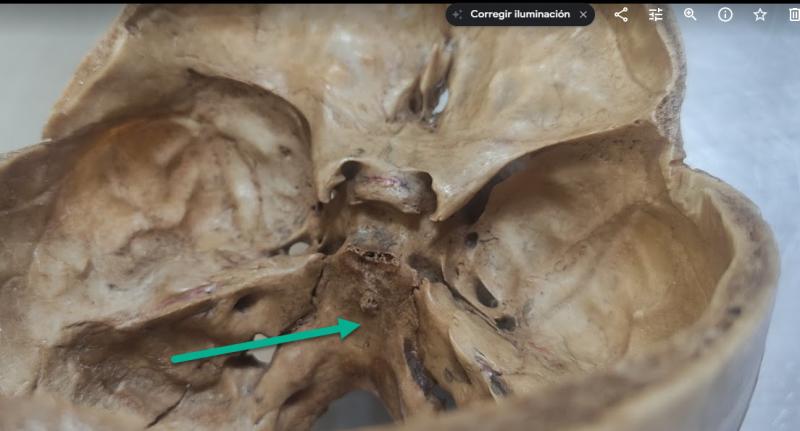This screenshot has width=800, height=431.
Task: Open the photo edit sliders tool
Action: [x=656, y=15]
